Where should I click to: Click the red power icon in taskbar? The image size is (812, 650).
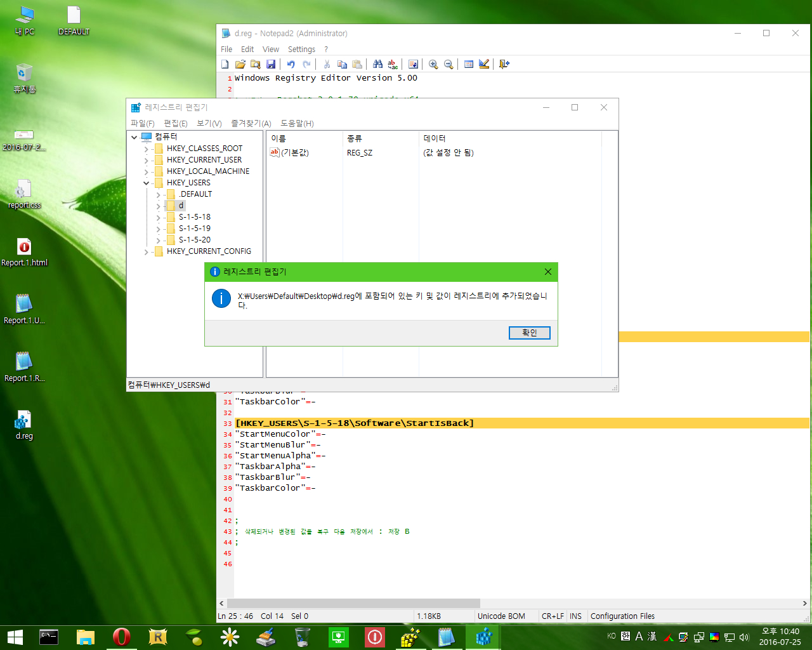point(374,637)
